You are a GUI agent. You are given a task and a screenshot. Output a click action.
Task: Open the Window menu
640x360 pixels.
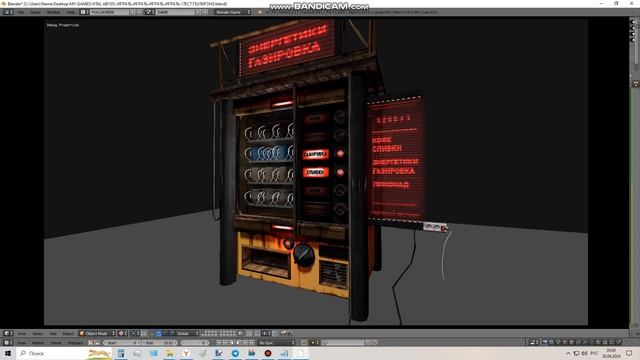tap(53, 12)
